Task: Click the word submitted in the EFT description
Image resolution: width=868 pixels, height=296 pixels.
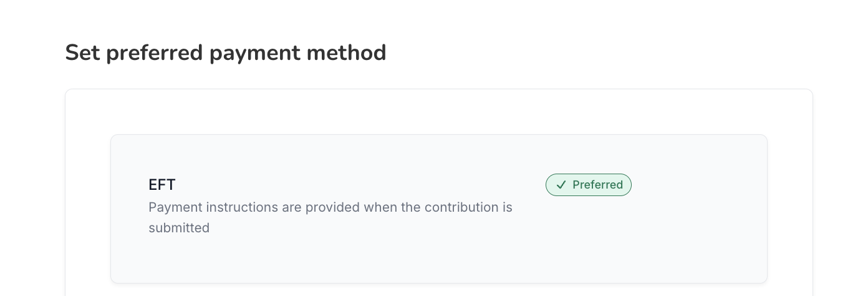Action: (179, 228)
